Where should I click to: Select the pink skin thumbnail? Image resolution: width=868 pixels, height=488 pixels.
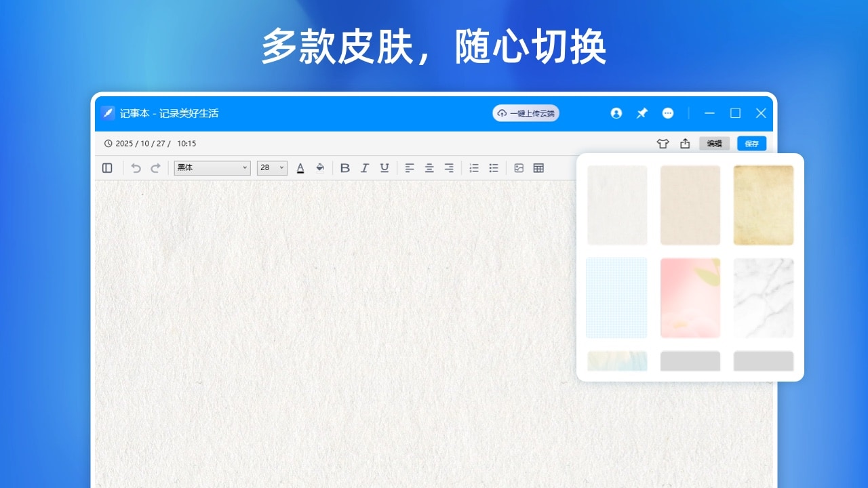click(x=690, y=297)
